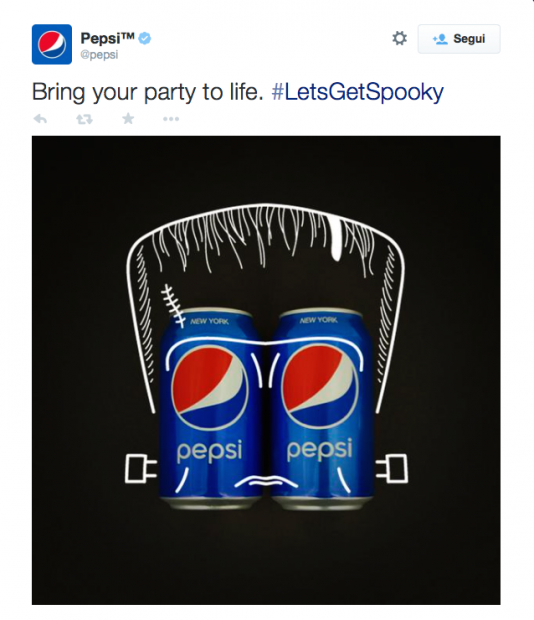
Task: Open the more options ellipsis icon
Action: (171, 119)
